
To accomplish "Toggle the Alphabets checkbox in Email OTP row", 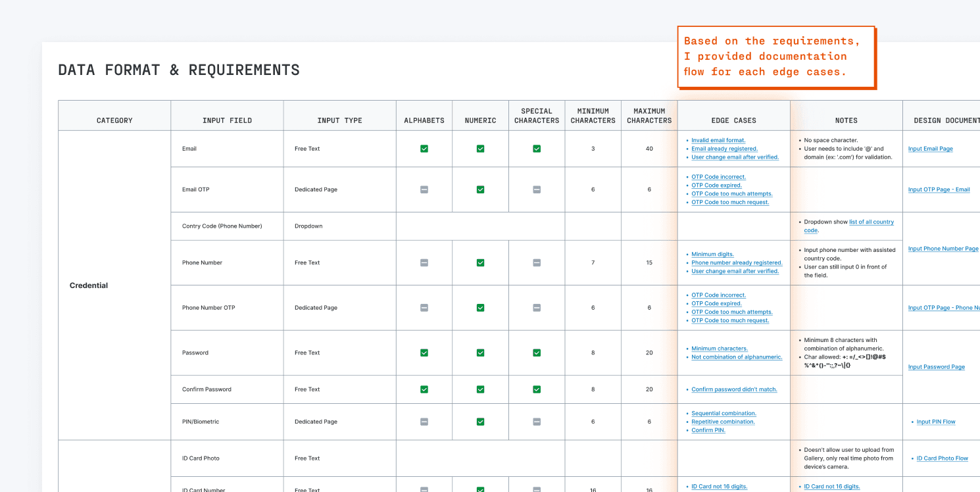I will [x=424, y=189].
